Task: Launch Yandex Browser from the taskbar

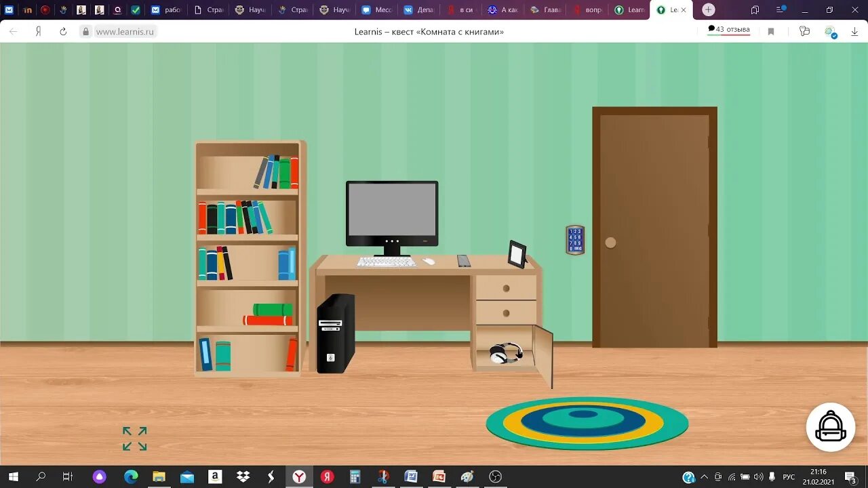Action: 298,477
